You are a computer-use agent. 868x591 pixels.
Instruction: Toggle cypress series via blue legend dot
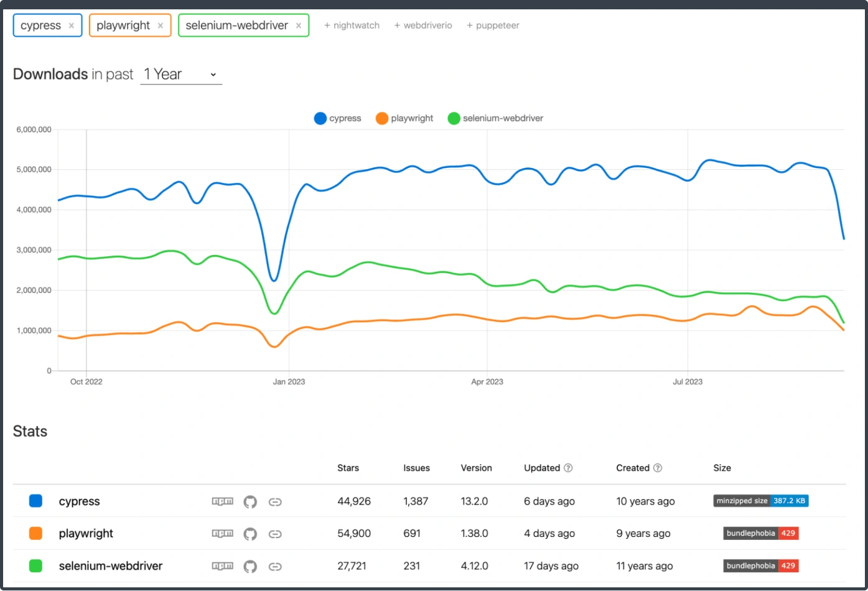[320, 118]
